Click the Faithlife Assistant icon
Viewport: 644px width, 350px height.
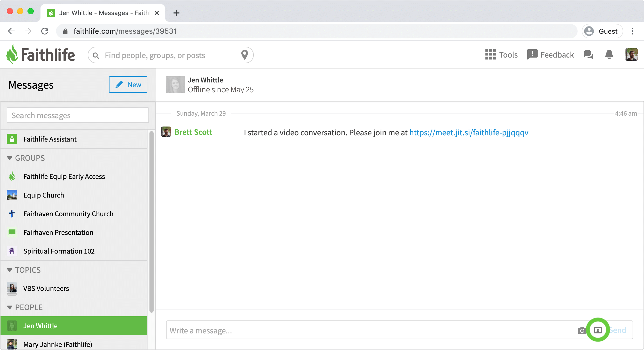click(12, 139)
